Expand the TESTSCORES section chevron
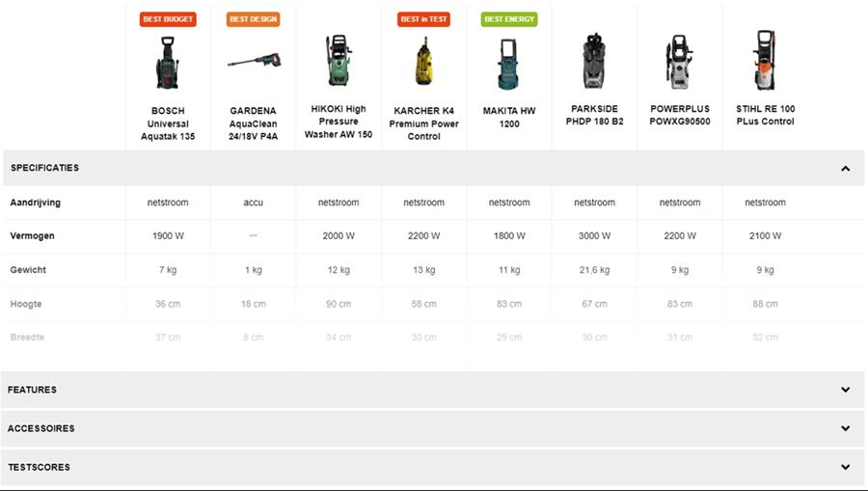 point(845,467)
